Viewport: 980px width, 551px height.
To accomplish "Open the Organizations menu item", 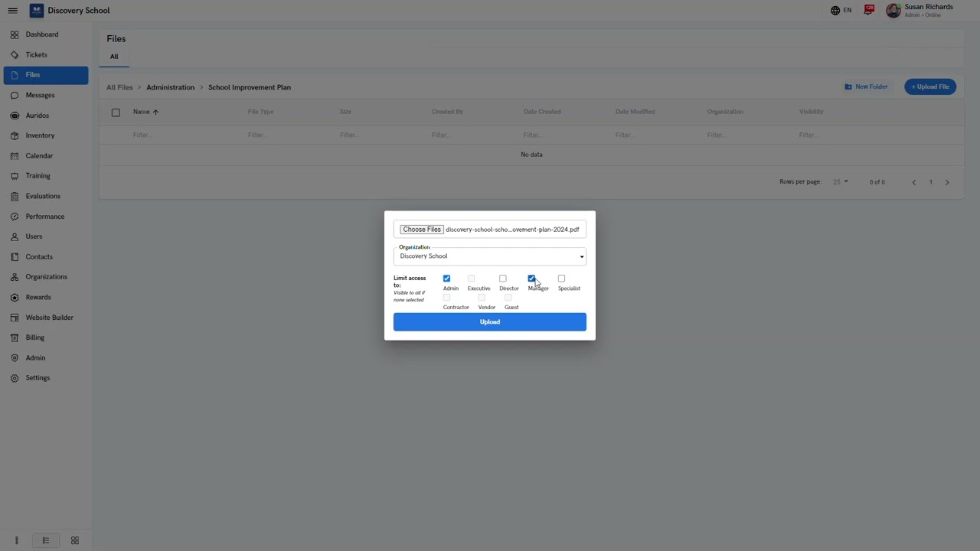I will 46,277.
